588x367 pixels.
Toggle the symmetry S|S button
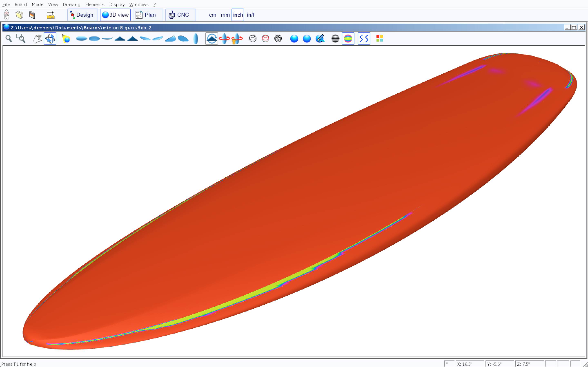click(x=364, y=39)
